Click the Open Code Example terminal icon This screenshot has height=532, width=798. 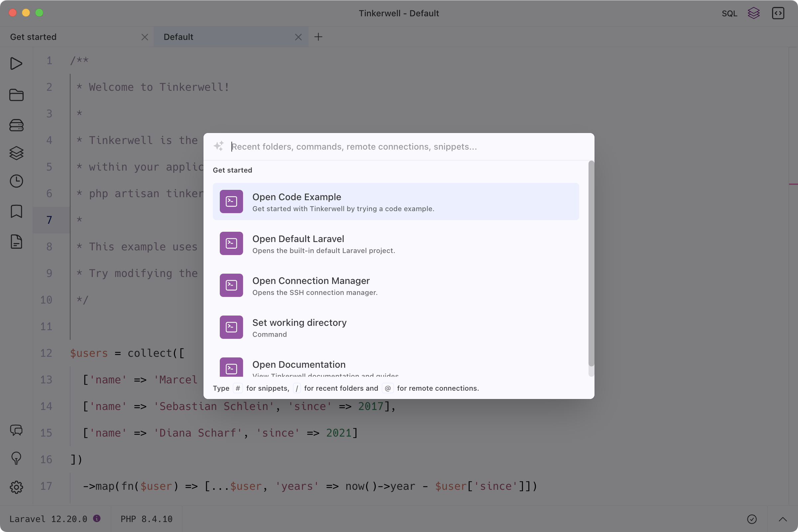[x=231, y=201]
